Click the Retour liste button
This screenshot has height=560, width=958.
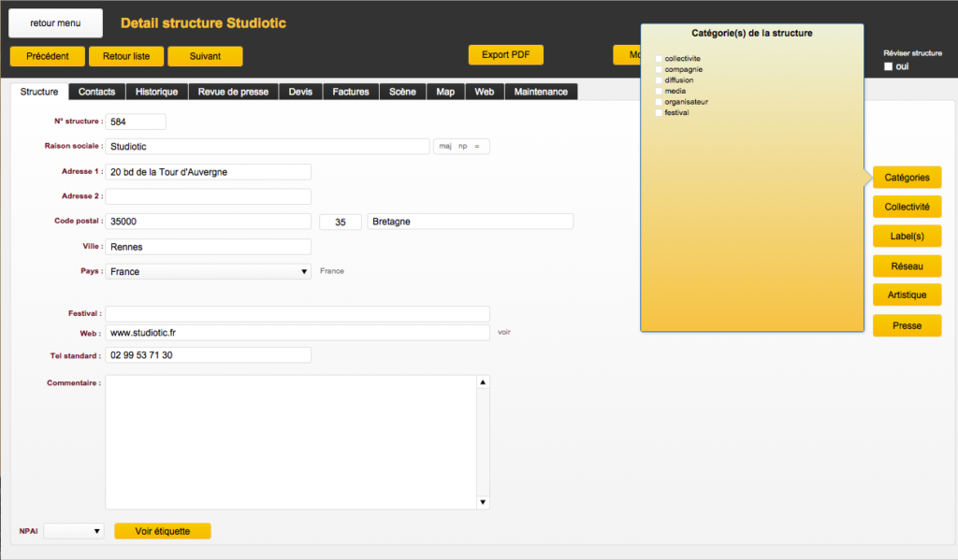click(126, 56)
